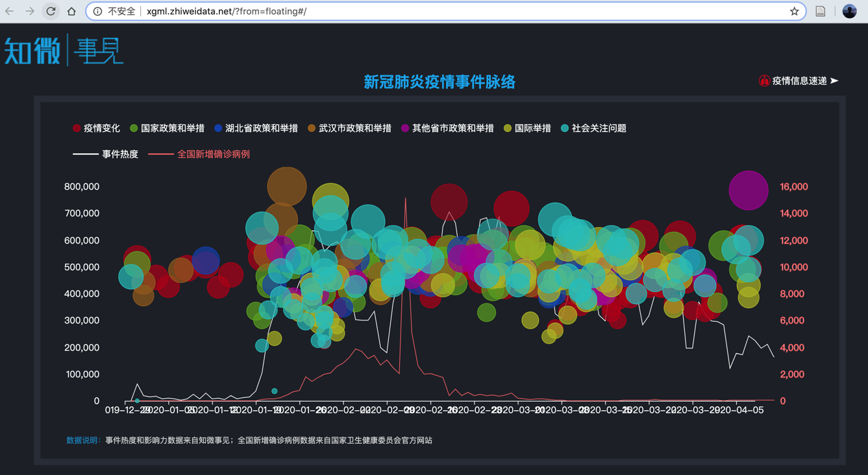
Task: Toggle the 全国新增确诊病例 line legend
Action: coord(199,154)
